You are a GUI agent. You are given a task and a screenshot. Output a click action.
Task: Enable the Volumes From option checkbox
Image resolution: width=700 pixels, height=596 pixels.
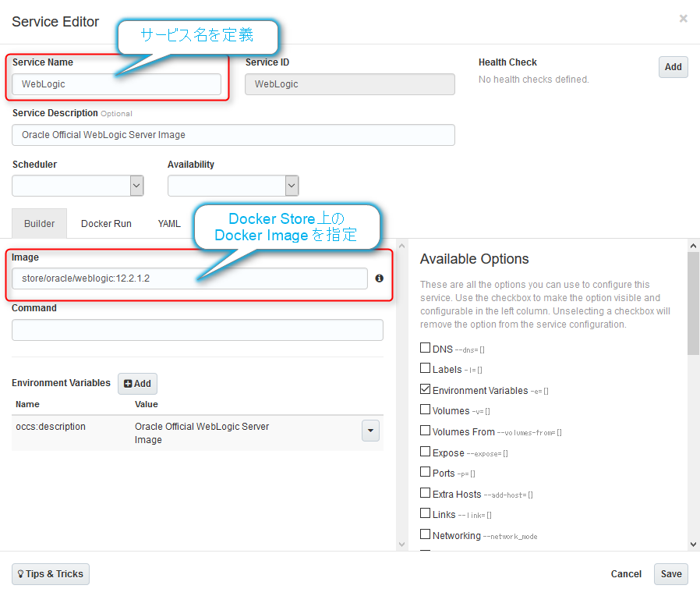click(425, 431)
